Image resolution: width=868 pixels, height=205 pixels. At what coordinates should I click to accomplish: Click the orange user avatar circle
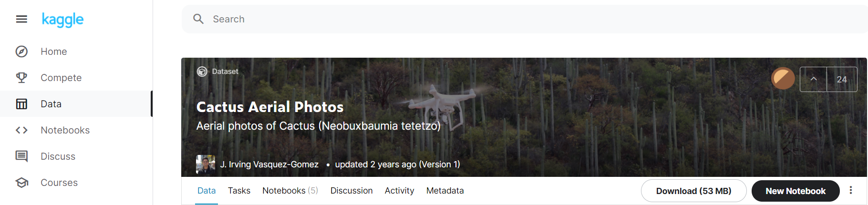click(x=783, y=79)
